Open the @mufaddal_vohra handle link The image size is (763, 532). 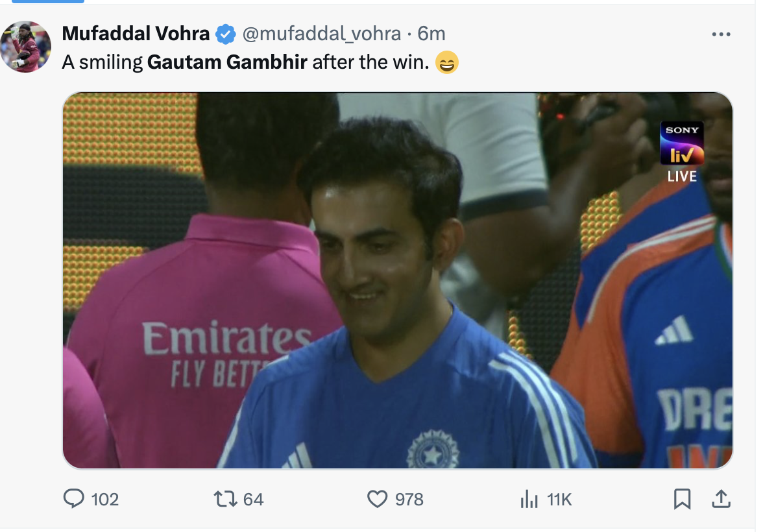tap(321, 34)
